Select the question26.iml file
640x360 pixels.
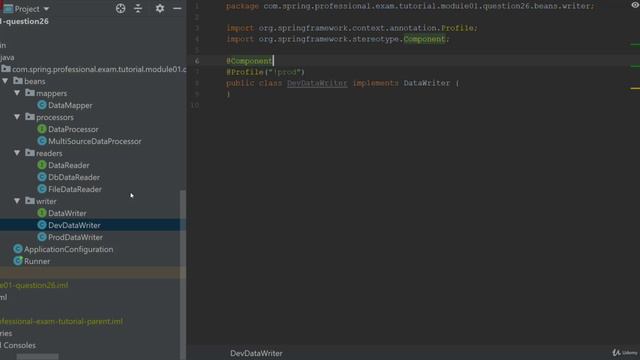tap(34, 285)
